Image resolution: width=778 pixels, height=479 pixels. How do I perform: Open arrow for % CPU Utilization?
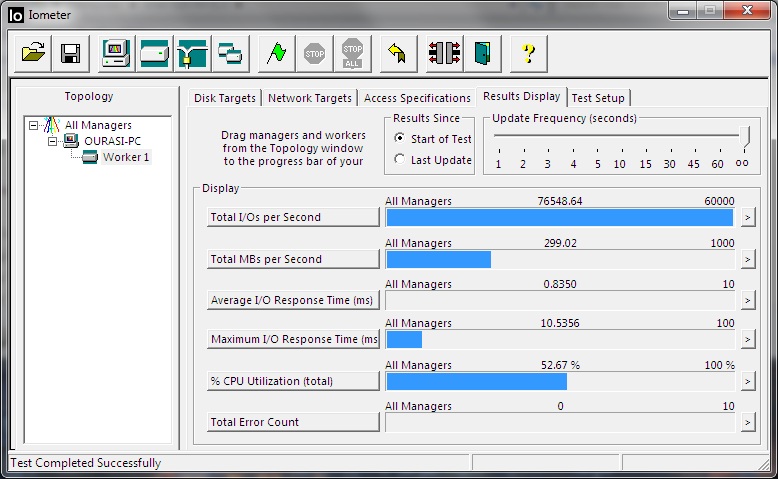point(748,381)
